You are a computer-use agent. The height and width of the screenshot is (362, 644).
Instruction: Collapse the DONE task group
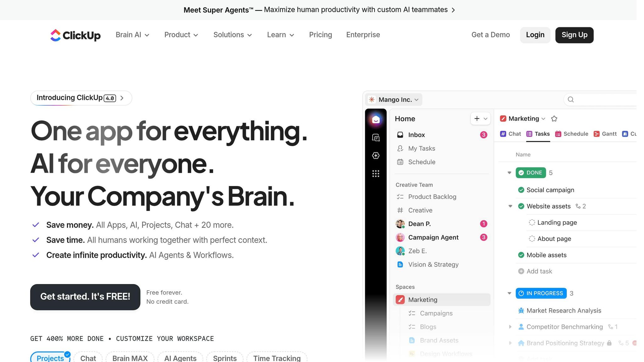[509, 173]
